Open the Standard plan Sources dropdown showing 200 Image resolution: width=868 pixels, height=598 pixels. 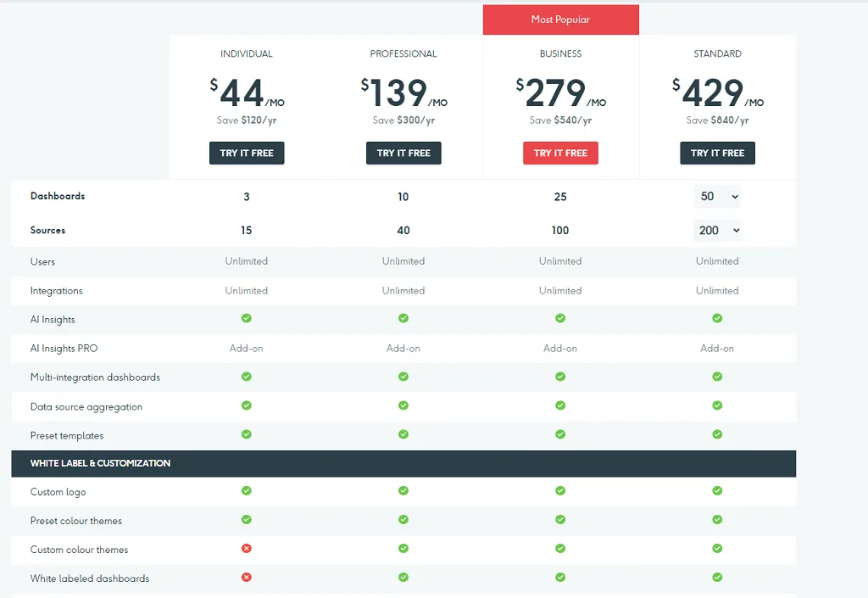coord(717,231)
